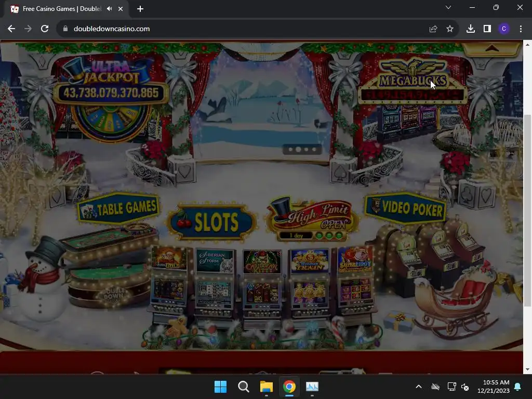Open Chrome downloads

(x=471, y=29)
